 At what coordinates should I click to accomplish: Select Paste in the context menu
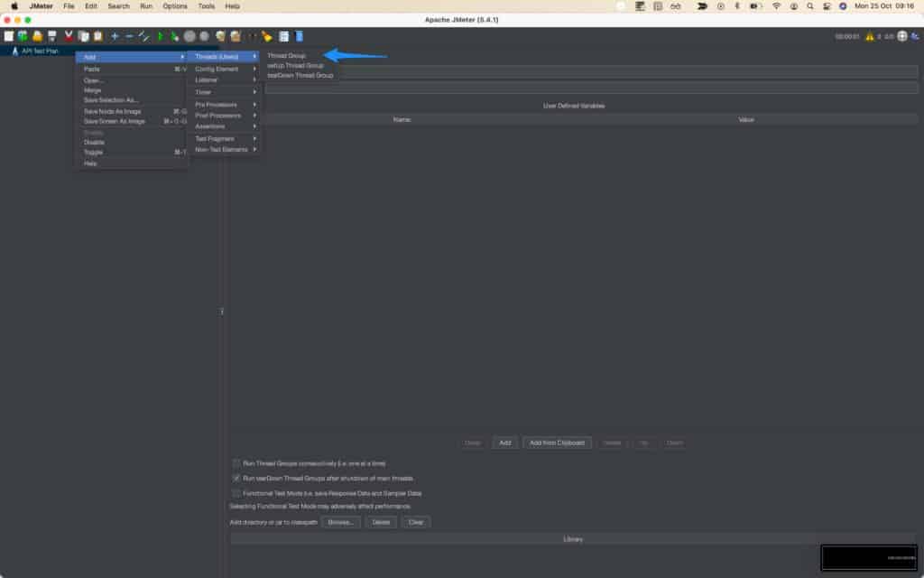132,69
